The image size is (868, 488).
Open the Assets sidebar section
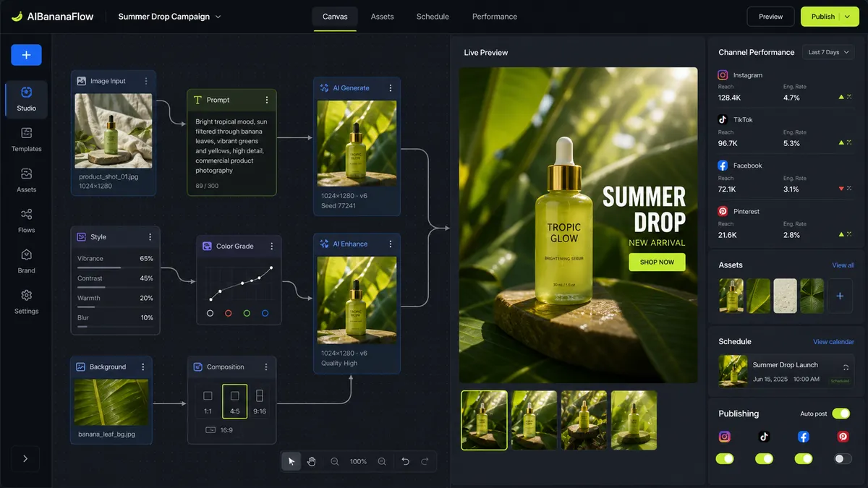(26, 181)
